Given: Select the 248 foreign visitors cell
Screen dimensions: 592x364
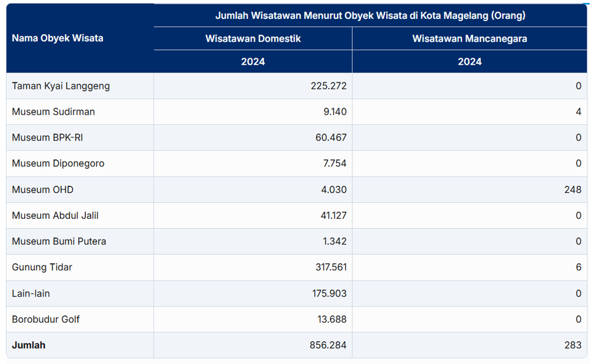Looking at the screenshot, I should click(x=572, y=189).
